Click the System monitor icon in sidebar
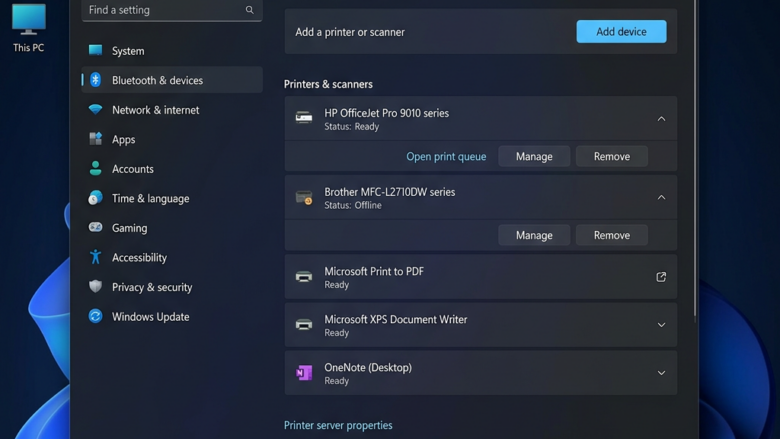 (95, 50)
